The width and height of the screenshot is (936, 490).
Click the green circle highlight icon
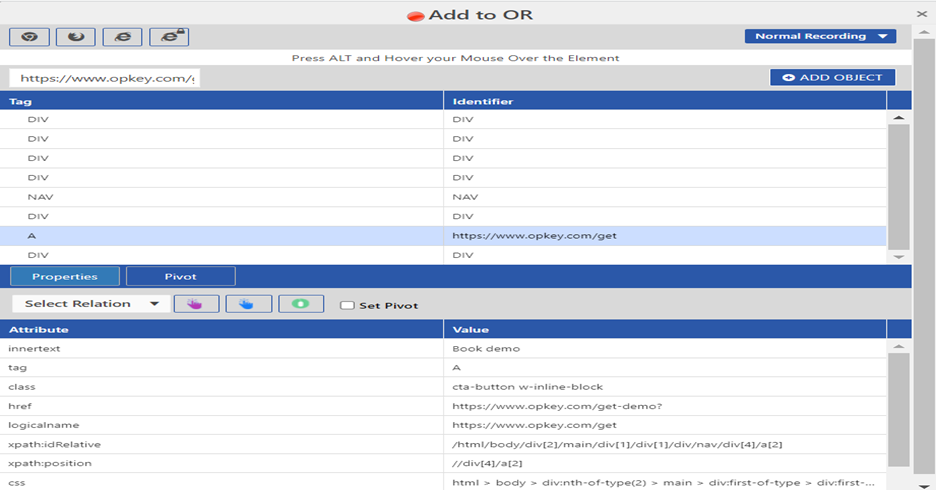pos(301,304)
